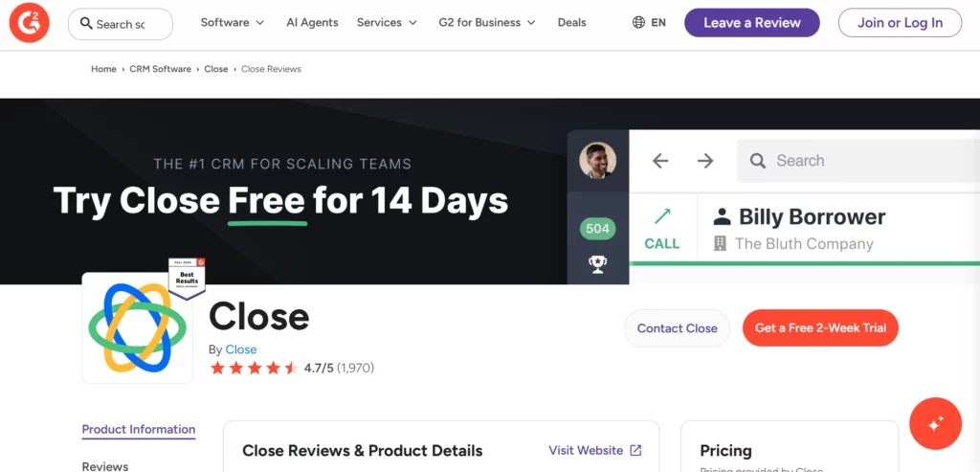This screenshot has width=980, height=472.
Task: Open the G2 logo home page
Action: pos(30,23)
